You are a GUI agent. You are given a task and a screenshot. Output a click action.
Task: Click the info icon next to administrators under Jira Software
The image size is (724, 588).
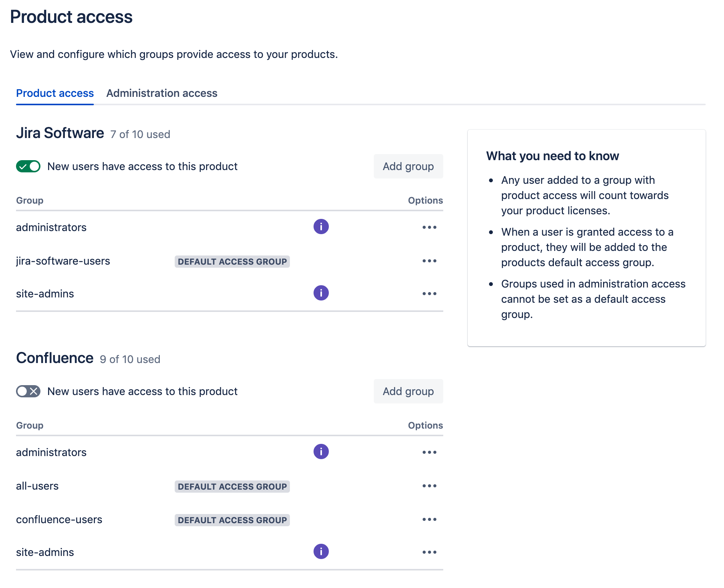tap(321, 227)
